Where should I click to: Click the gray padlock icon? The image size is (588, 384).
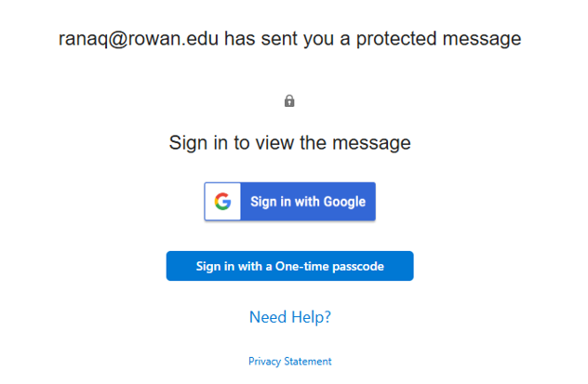pyautogui.click(x=289, y=100)
